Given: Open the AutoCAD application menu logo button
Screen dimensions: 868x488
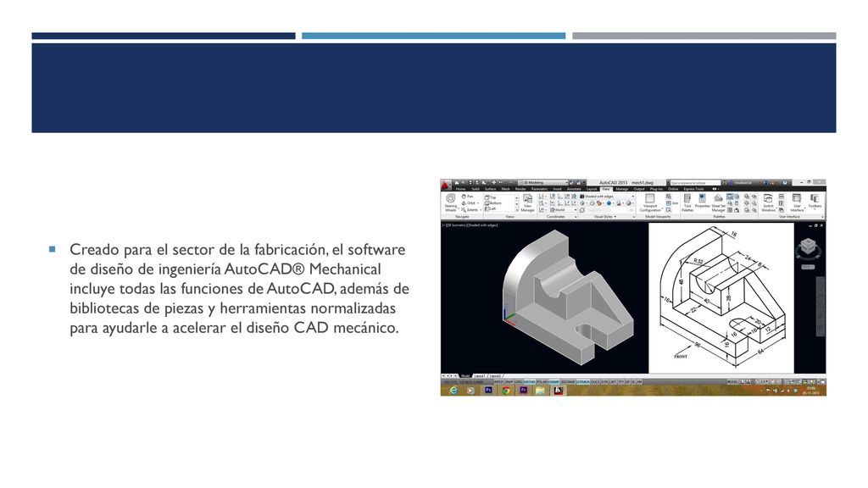Looking at the screenshot, I should pos(444,186).
